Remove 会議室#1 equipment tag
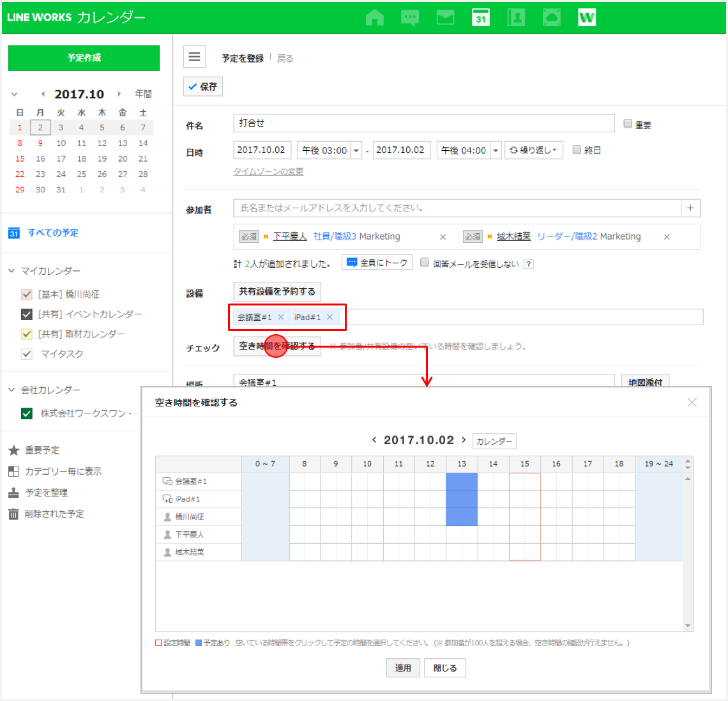 280,317
